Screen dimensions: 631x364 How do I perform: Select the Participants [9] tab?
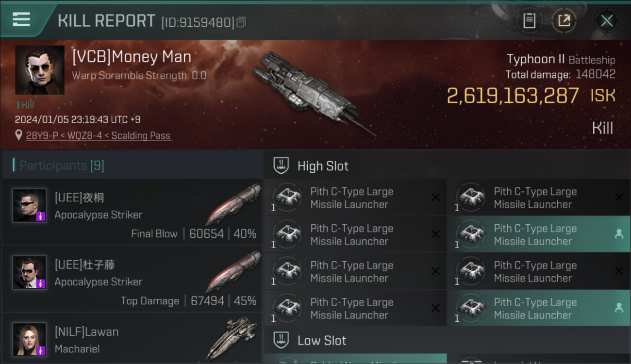click(62, 165)
